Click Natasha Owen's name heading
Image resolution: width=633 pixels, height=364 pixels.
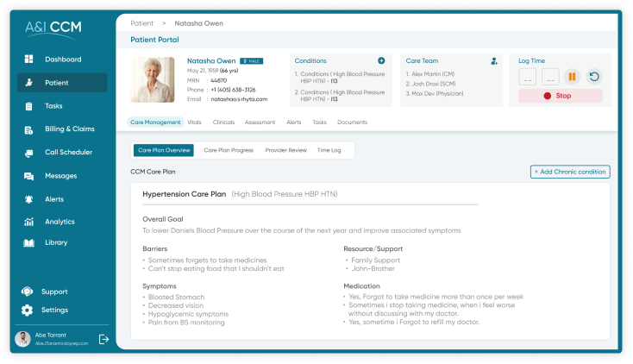(x=211, y=61)
